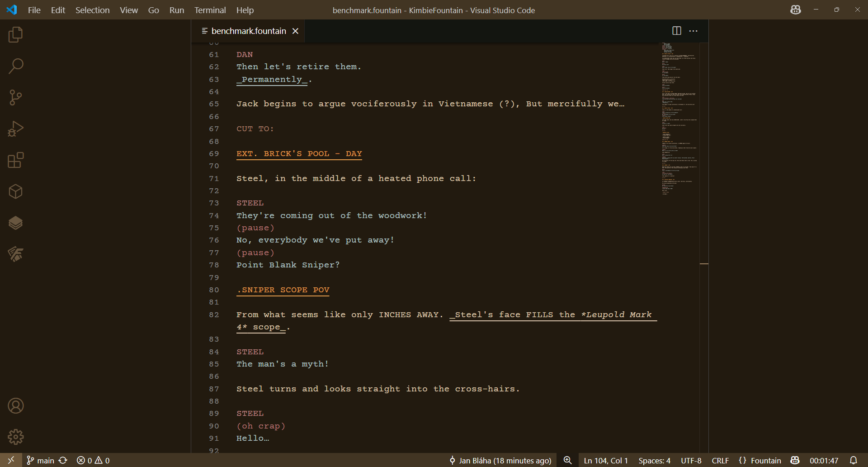Select the benchmark.fountain editor tab
The image size is (868, 467).
pyautogui.click(x=249, y=31)
